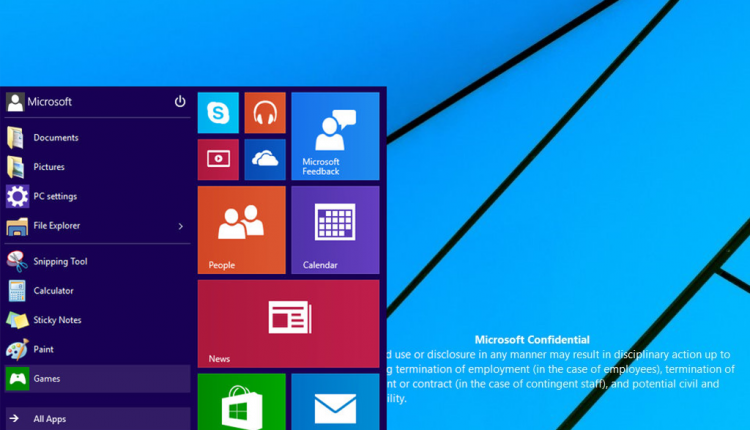Select the Sticky Notes label

pos(57,320)
